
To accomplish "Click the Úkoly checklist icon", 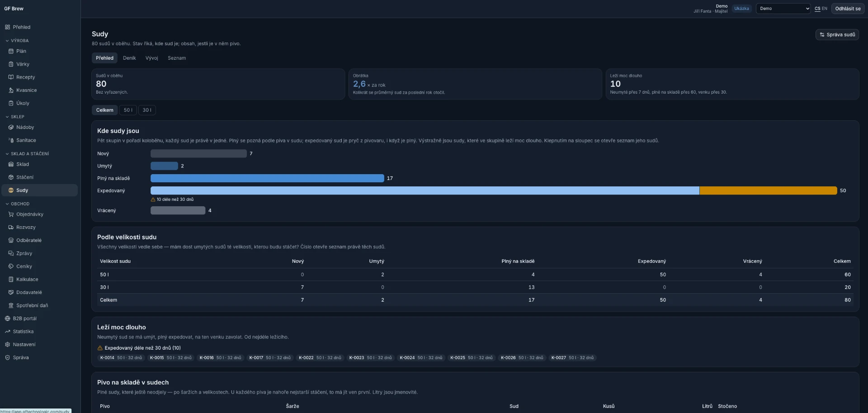I will [11, 103].
